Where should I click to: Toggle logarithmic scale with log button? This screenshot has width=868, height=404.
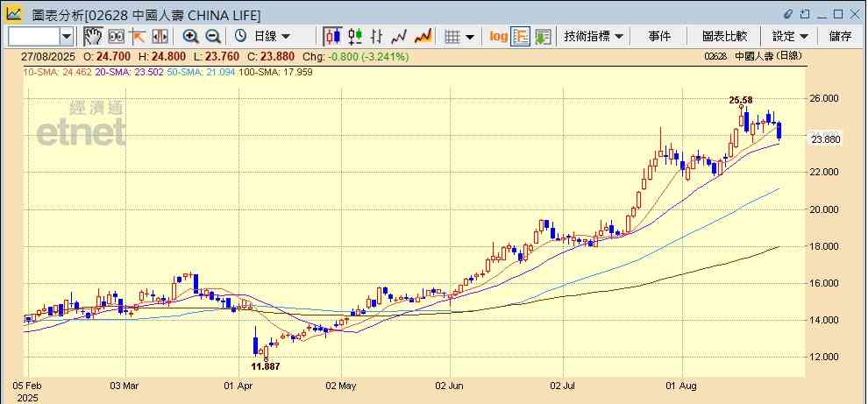point(498,37)
